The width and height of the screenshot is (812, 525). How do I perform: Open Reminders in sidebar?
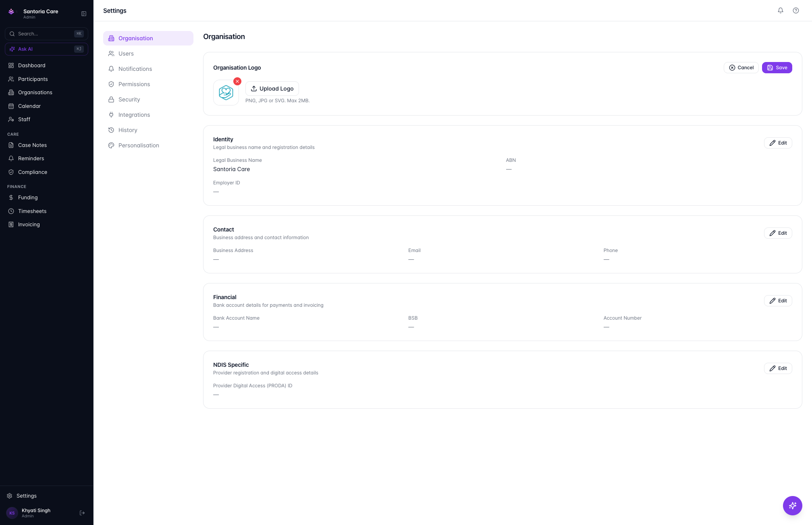point(46,159)
